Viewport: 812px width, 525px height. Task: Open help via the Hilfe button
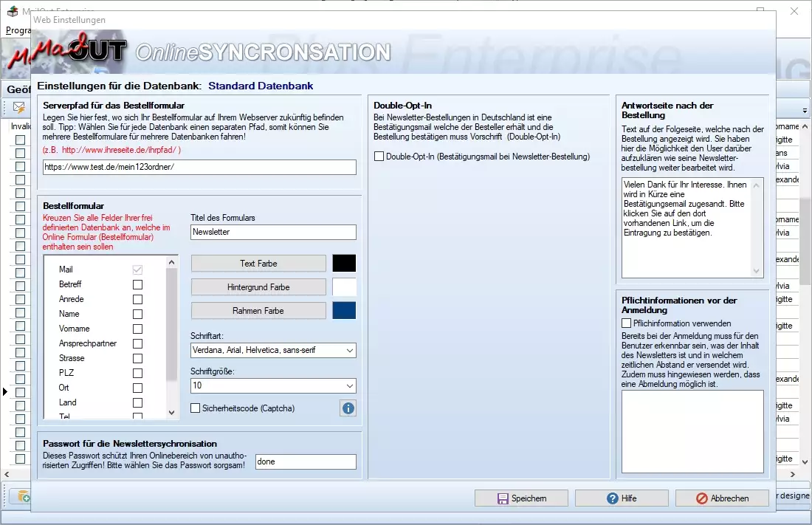[x=621, y=498]
